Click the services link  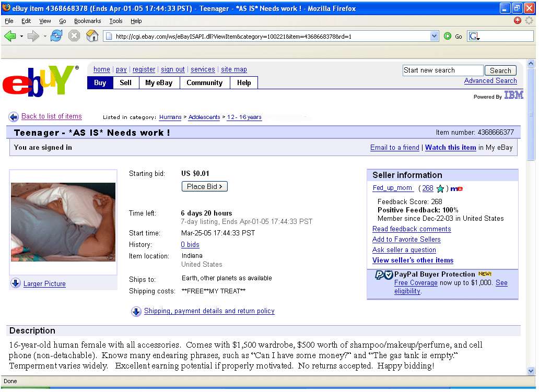click(203, 69)
